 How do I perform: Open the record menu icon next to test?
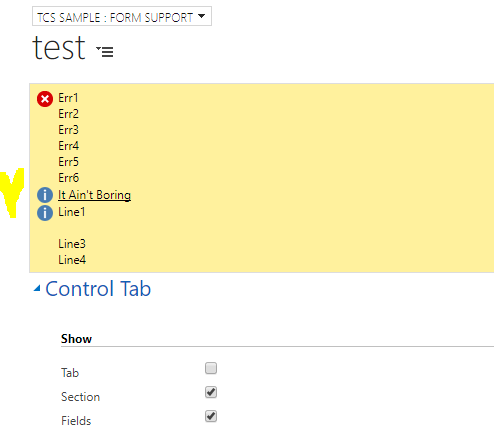click(105, 52)
